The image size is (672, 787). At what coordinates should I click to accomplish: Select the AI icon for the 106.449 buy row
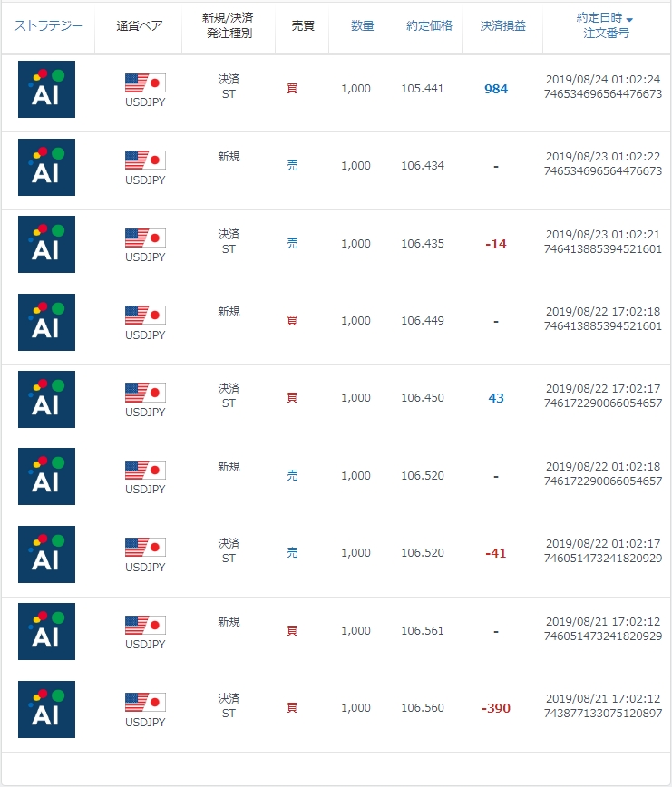46,322
